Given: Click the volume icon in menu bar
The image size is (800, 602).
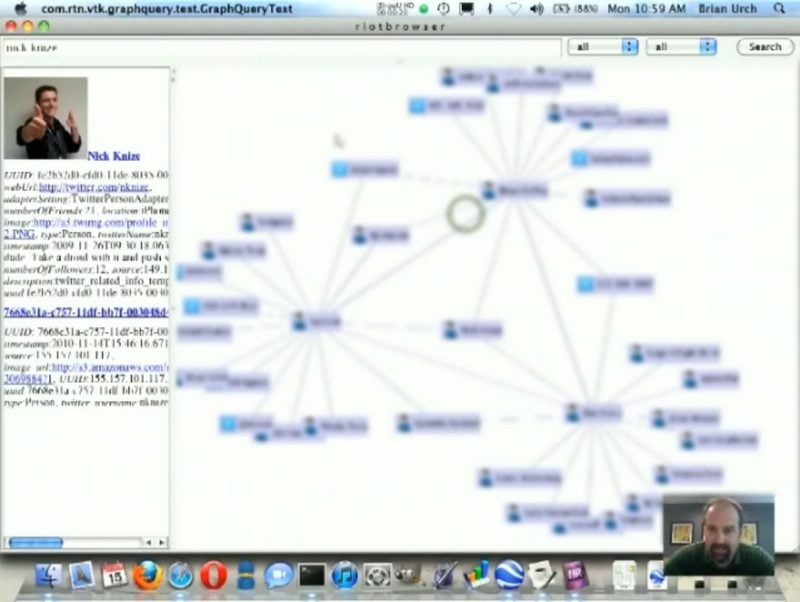Looking at the screenshot, I should point(536,8).
